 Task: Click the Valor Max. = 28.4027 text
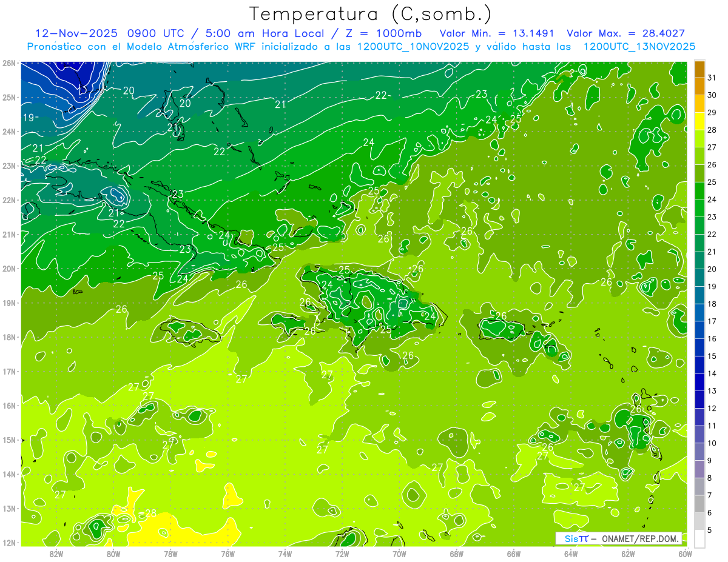[x=626, y=33]
